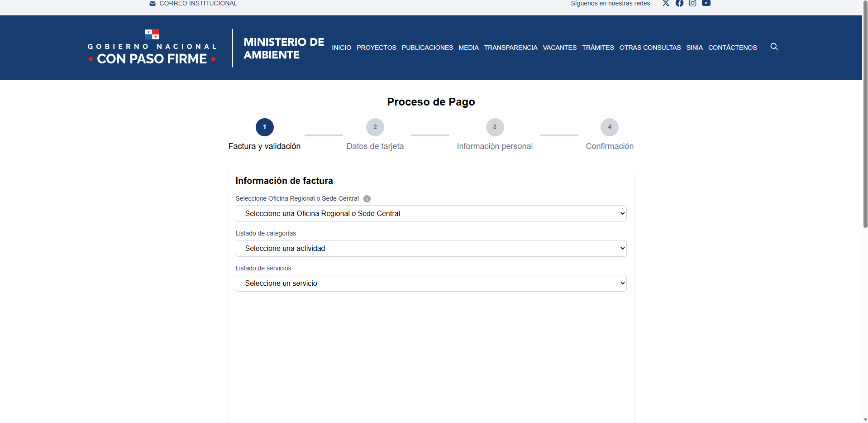Viewport: 868px width, 423px height.
Task: Open the Seleccione una actividad dropdown
Action: click(x=431, y=248)
